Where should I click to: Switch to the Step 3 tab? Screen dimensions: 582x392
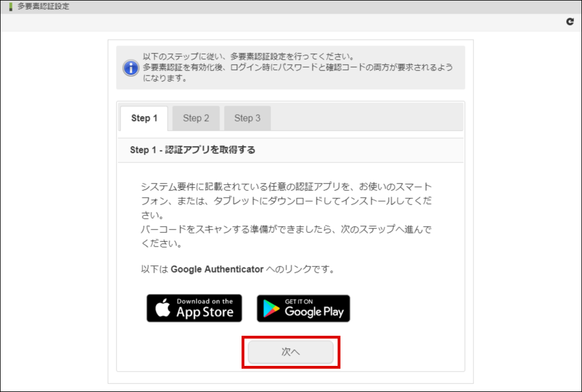pyautogui.click(x=247, y=118)
